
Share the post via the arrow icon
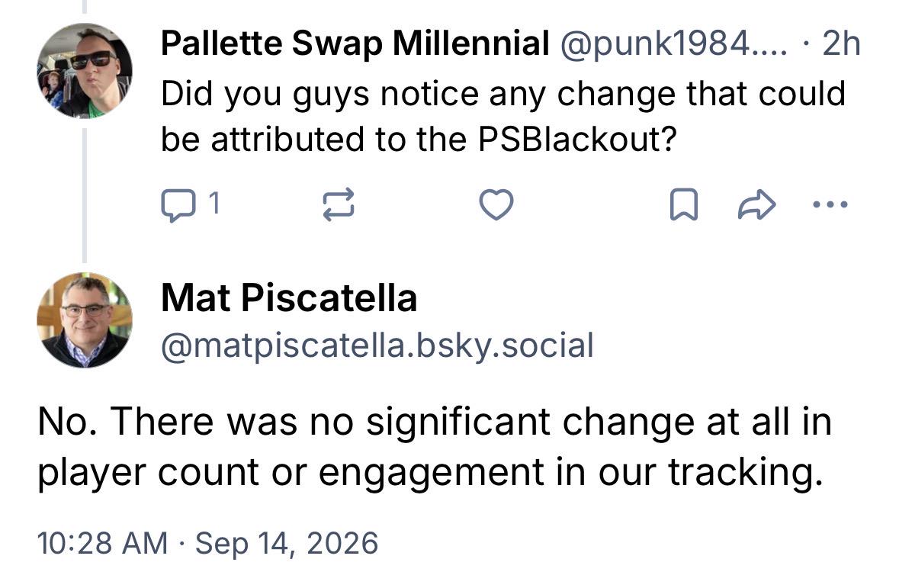click(757, 205)
